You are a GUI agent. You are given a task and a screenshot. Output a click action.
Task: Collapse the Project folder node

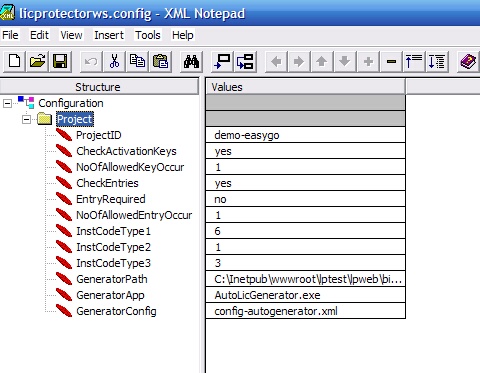[26, 119]
